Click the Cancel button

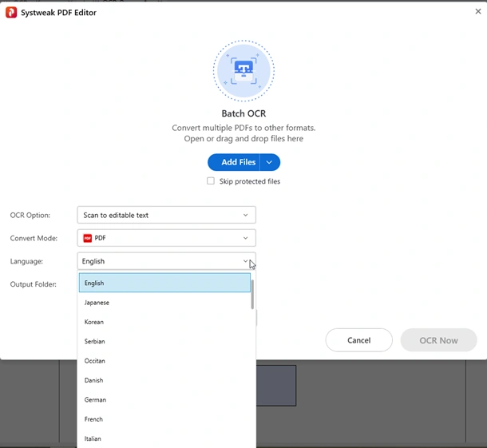pyautogui.click(x=359, y=340)
